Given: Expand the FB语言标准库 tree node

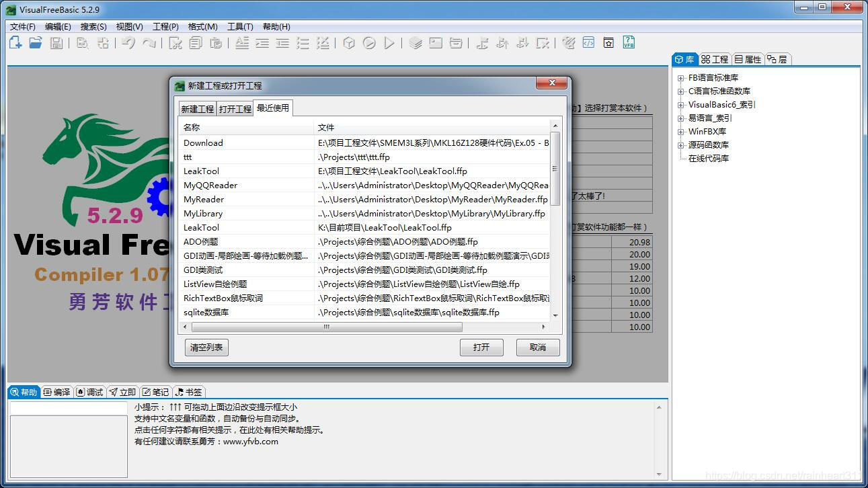Looking at the screenshot, I should point(681,77).
